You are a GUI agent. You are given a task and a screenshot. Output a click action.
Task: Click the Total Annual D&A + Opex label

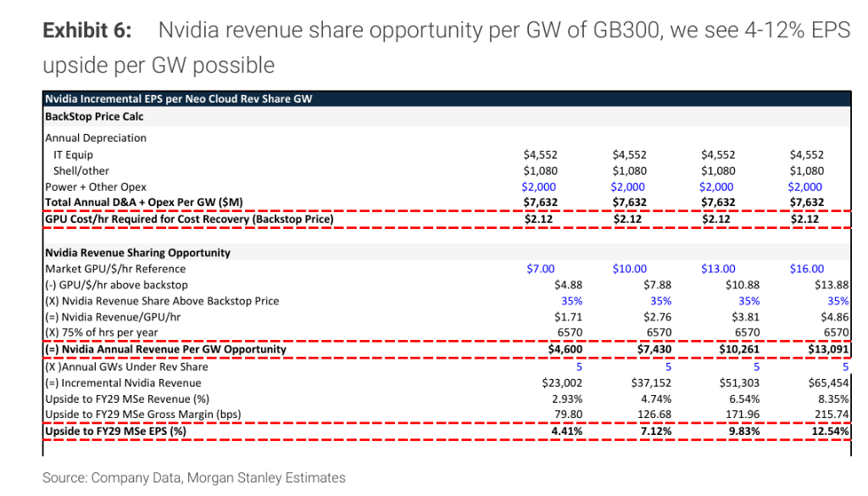pyautogui.click(x=144, y=203)
